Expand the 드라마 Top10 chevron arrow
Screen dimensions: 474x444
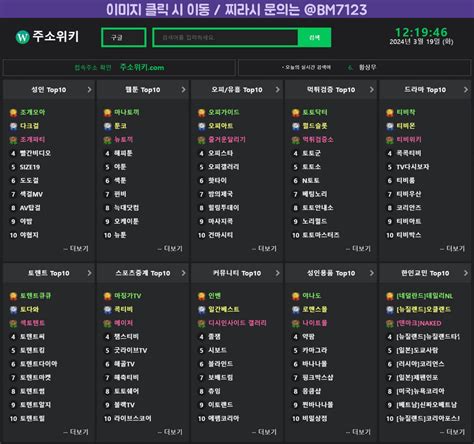(x=466, y=90)
